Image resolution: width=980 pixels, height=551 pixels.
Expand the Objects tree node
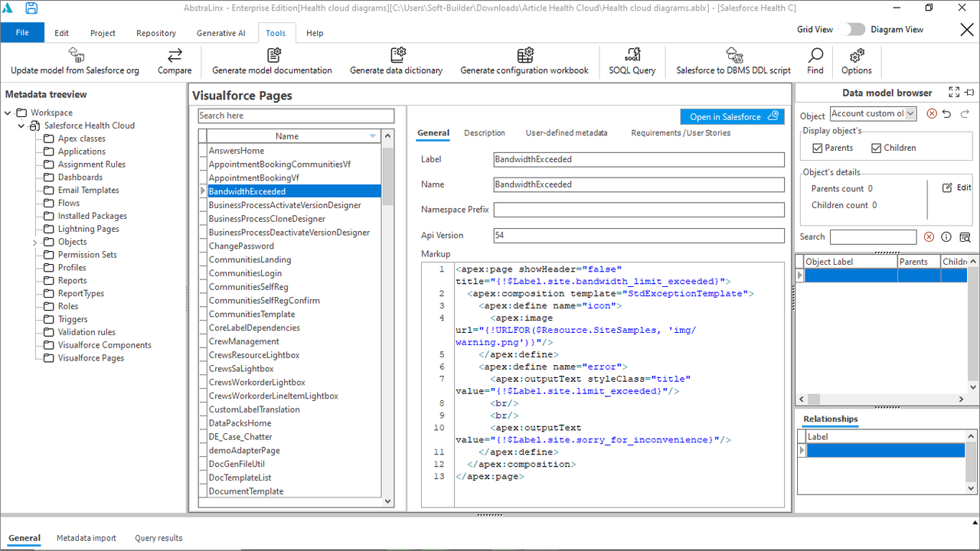point(35,242)
